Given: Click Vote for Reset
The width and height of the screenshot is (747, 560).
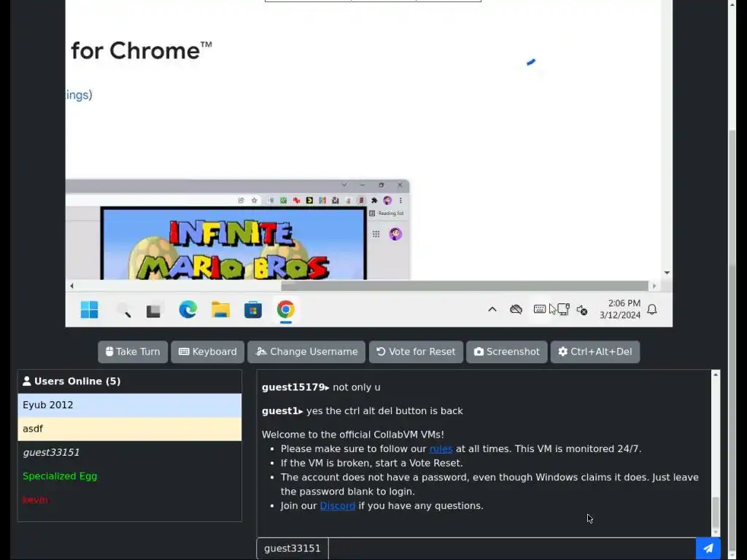Looking at the screenshot, I should click(416, 352).
